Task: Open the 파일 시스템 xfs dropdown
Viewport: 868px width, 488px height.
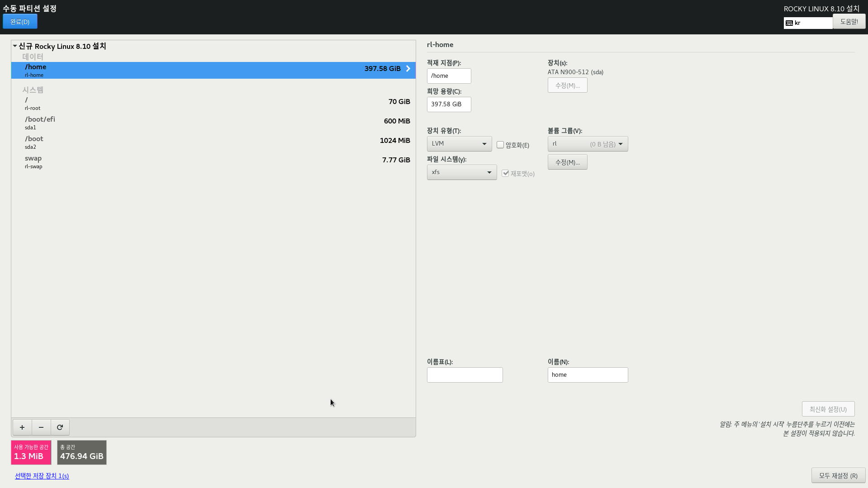Action: (462, 172)
